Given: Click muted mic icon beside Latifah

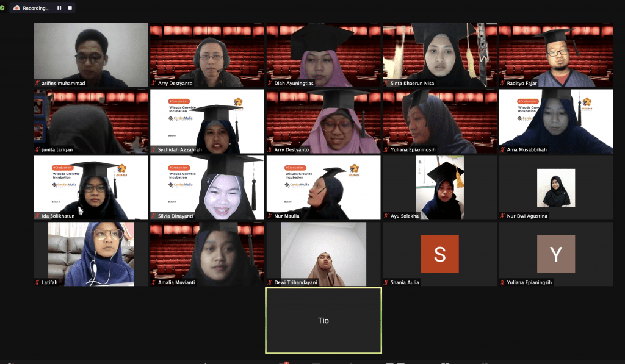Looking at the screenshot, I should [x=37, y=282].
